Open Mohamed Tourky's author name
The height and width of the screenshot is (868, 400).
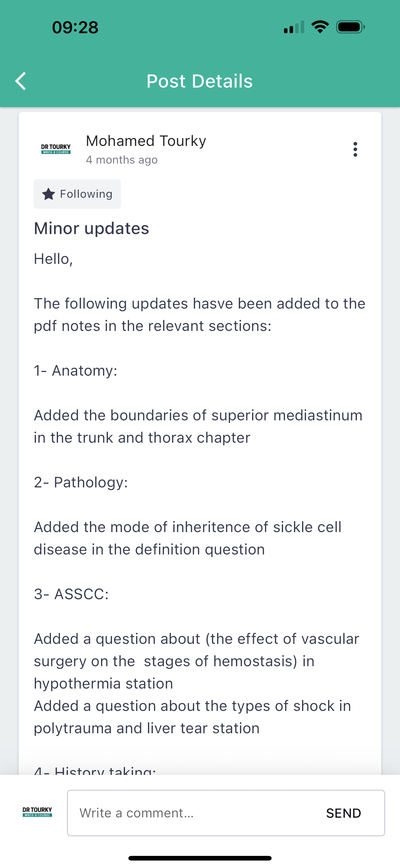click(x=146, y=141)
